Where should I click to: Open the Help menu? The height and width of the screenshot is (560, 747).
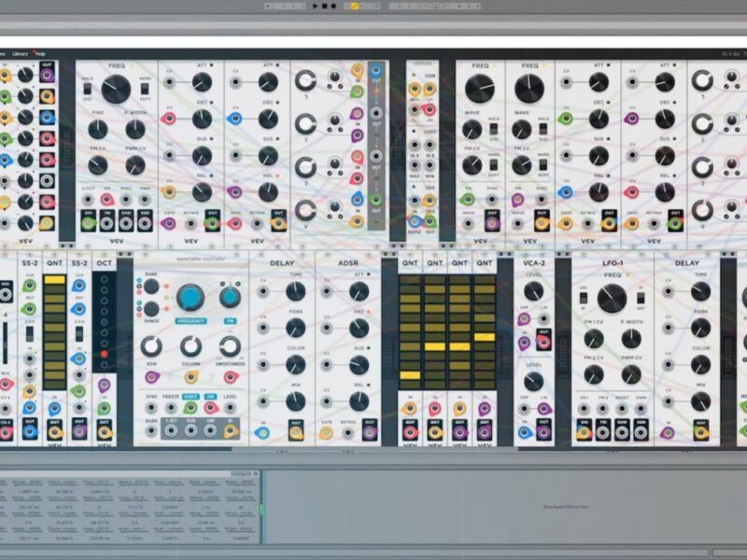click(40, 54)
